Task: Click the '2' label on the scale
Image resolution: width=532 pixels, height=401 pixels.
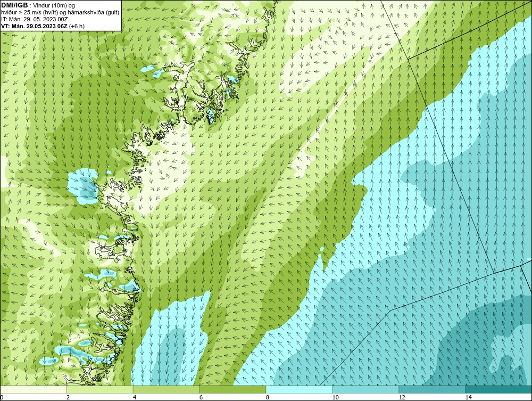Action: 68,398
